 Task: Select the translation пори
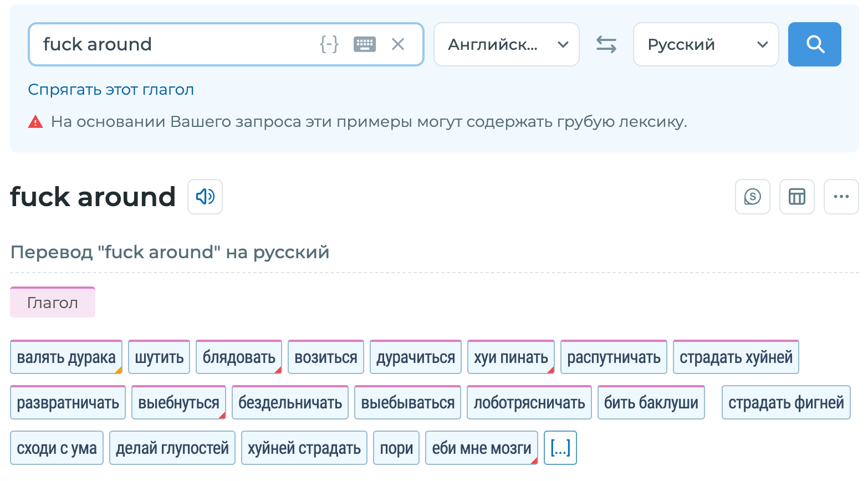click(396, 448)
